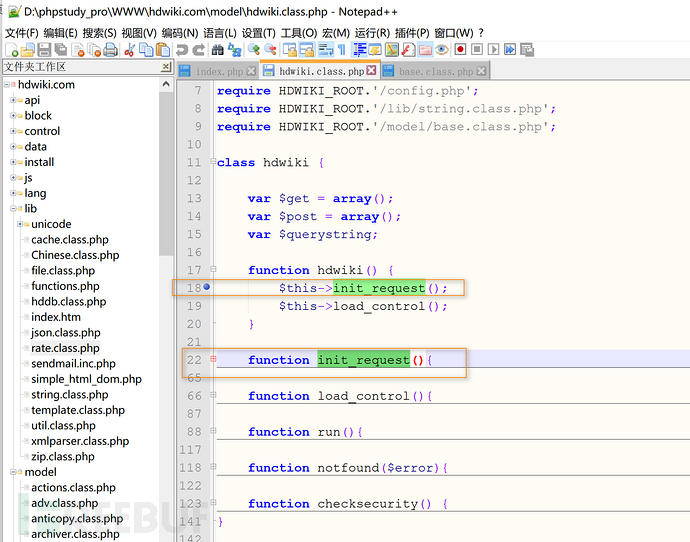
Task: Open the 文件(F) menu
Action: 22,33
